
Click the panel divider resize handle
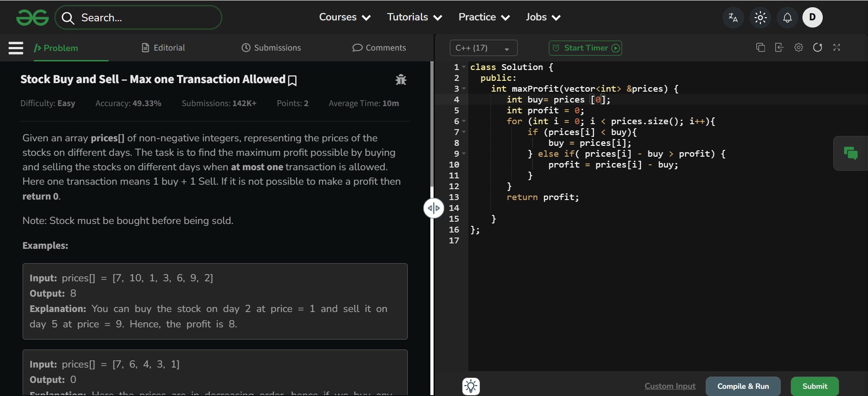tap(433, 208)
